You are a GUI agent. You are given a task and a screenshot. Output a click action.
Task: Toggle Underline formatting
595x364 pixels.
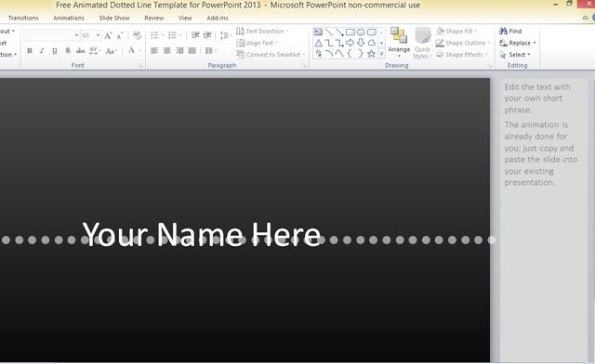pyautogui.click(x=55, y=51)
